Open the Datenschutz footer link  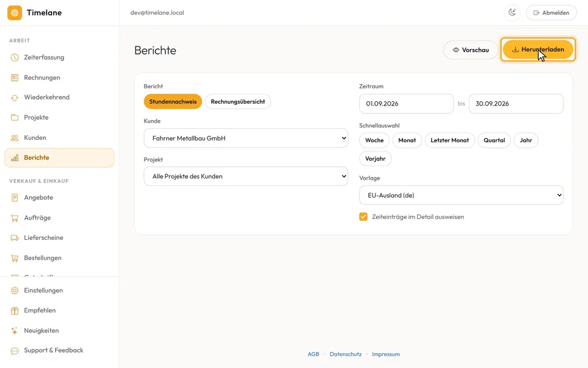pyautogui.click(x=345, y=354)
